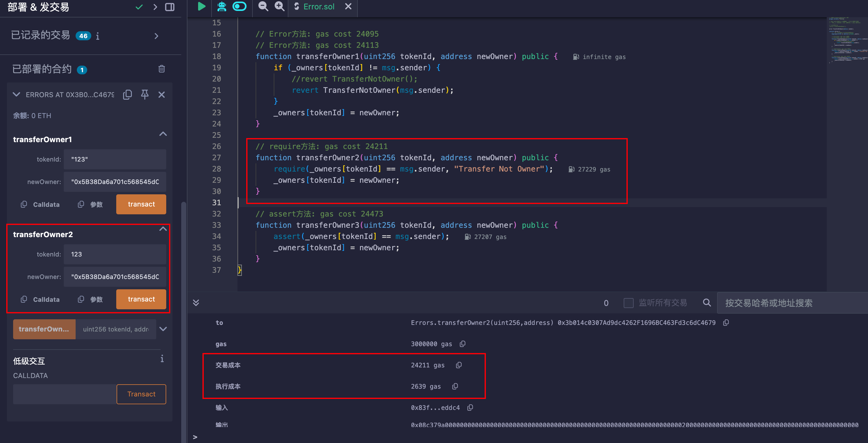The image size is (868, 443).
Task: Toggle the side panel layout icon
Action: (x=170, y=7)
